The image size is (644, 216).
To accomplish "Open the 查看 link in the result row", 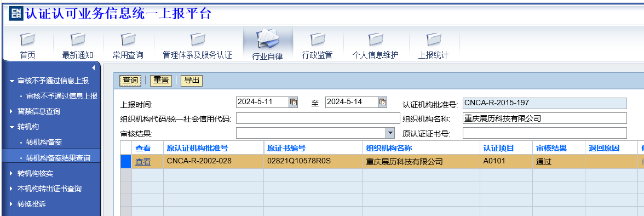I will coord(143,162).
